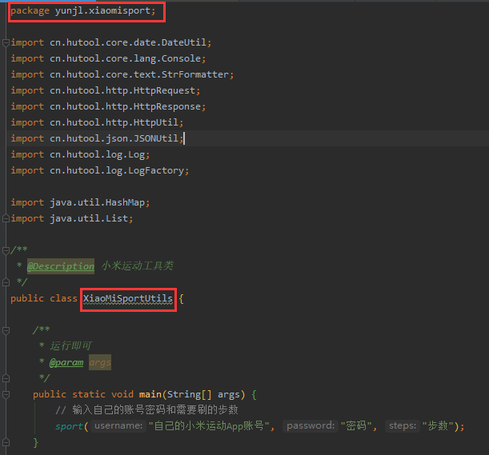Collapse the import block fold marker
Image resolution: width=489 pixels, height=455 pixels.
6,43
